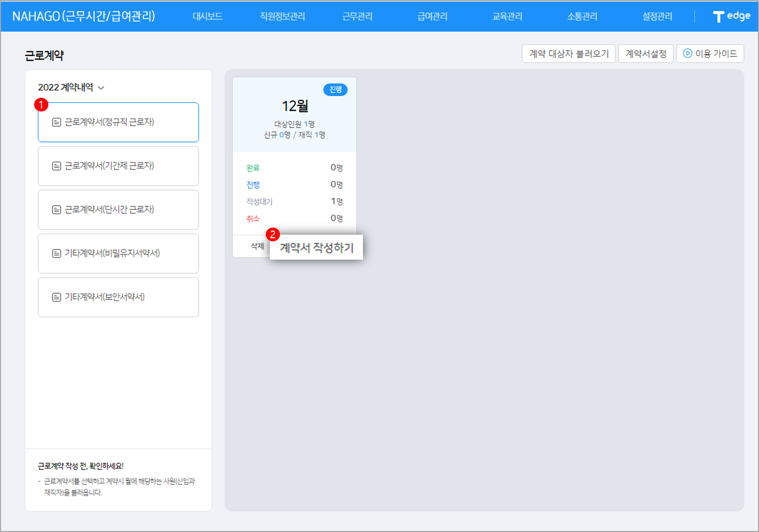This screenshot has height=532, width=759.
Task: Select 기타계약서(보안서약서) card
Action: pyautogui.click(x=118, y=297)
